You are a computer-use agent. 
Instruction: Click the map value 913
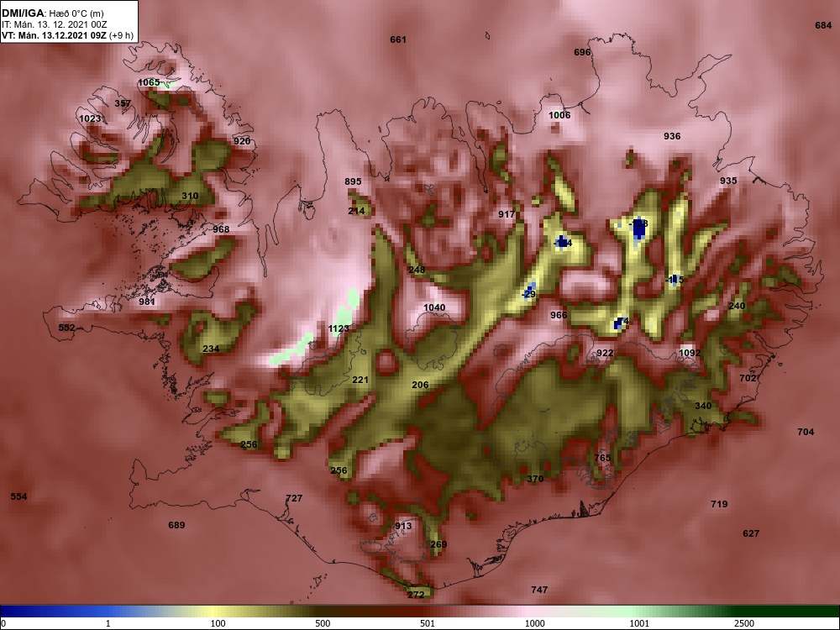click(403, 526)
